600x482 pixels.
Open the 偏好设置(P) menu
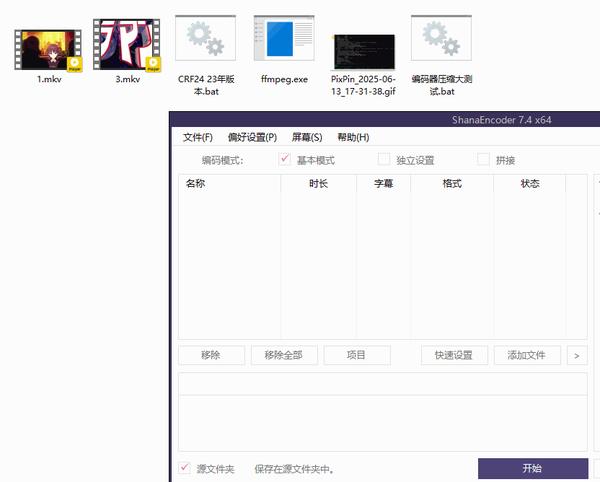coord(252,137)
